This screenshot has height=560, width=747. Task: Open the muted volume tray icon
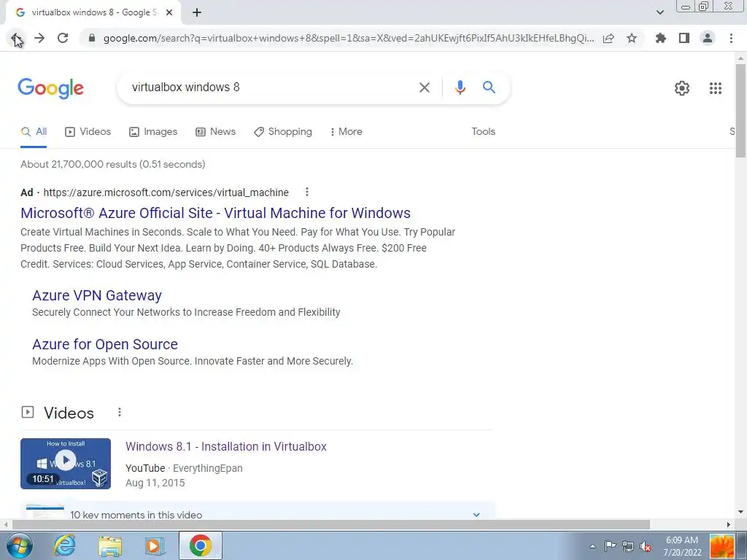point(646,546)
